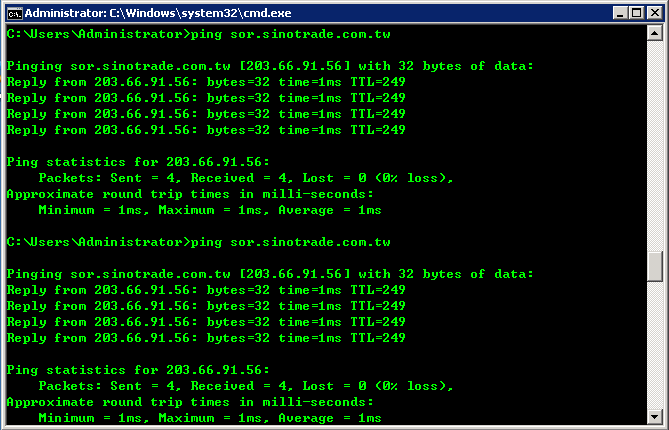Click the last 'Minimum = 1ms' line
This screenshot has height=430, width=669.
pos(210,418)
